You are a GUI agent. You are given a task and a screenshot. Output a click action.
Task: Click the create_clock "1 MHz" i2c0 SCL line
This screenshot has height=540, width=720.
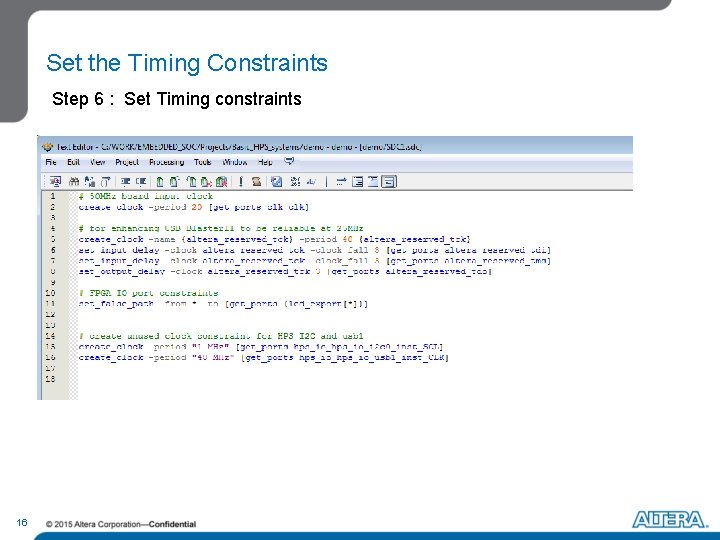261,347
